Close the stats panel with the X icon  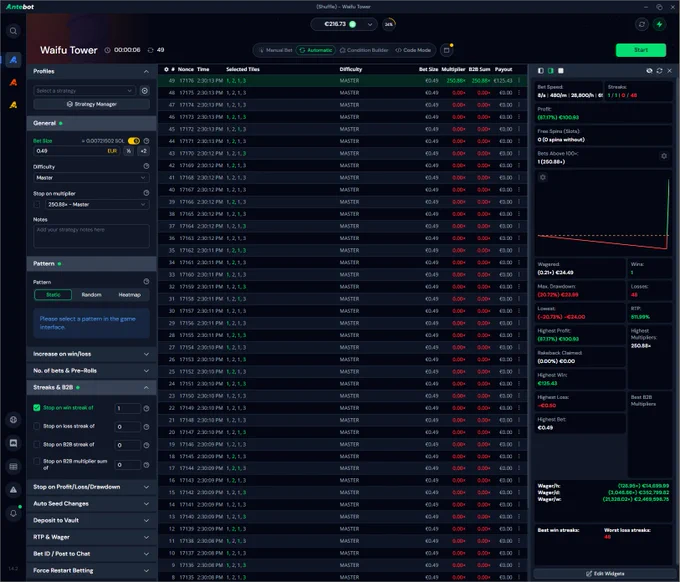click(670, 71)
